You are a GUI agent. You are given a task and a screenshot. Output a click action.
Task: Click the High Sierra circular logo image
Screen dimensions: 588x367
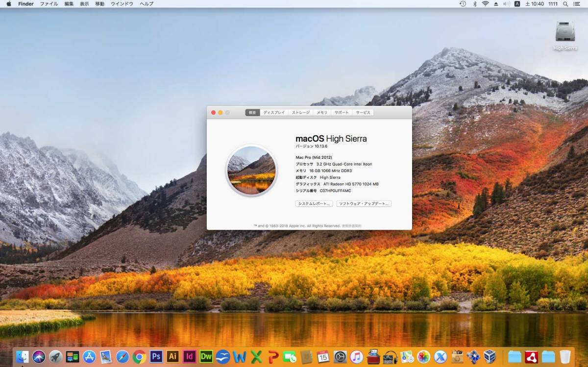coord(251,170)
